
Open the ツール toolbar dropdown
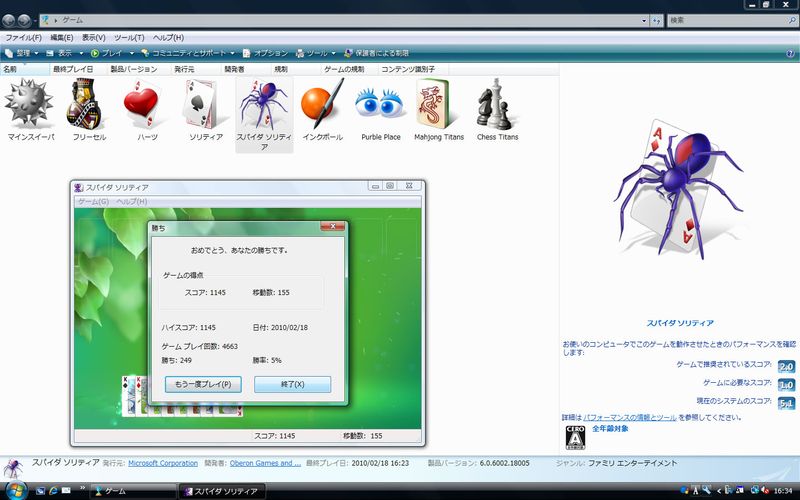pos(316,53)
